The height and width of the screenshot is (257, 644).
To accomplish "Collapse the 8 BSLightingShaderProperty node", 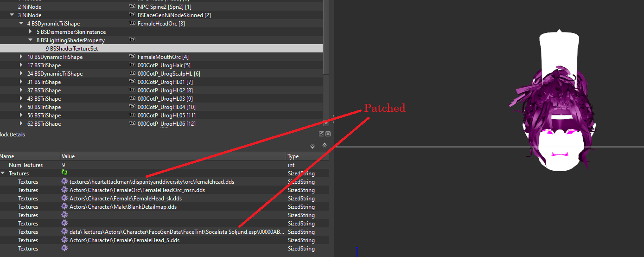I will click(x=31, y=40).
